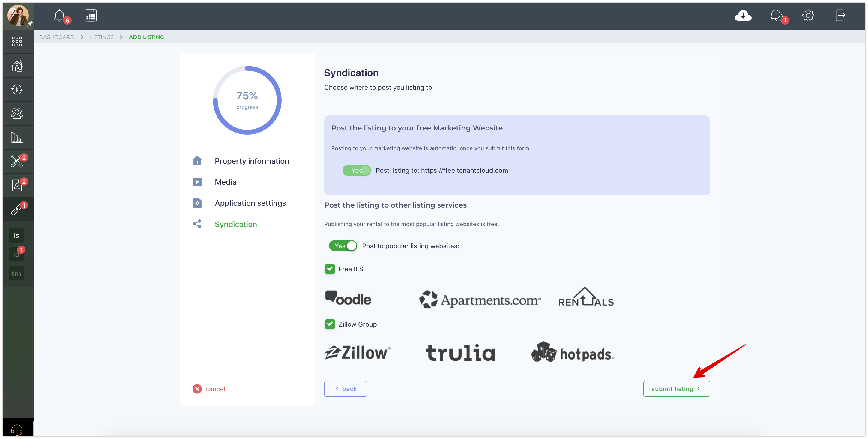Click the Trulia logo
Screen dimensions: 868x439
460,353
